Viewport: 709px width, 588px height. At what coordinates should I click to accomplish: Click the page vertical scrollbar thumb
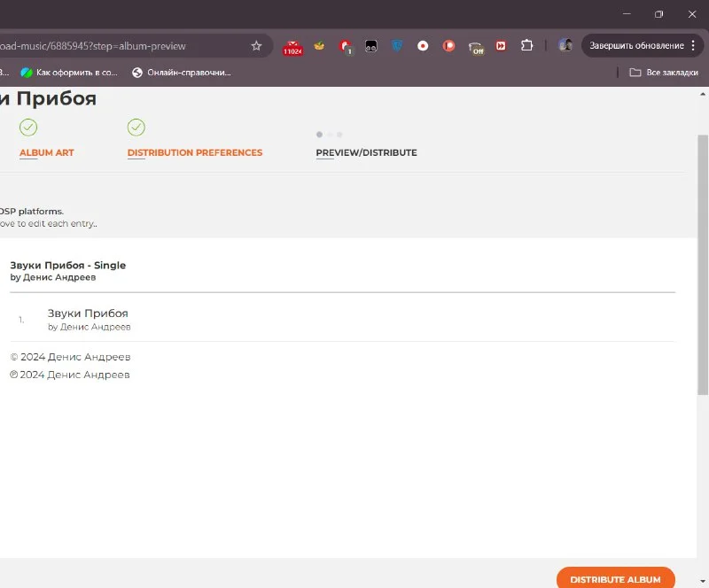click(x=703, y=264)
